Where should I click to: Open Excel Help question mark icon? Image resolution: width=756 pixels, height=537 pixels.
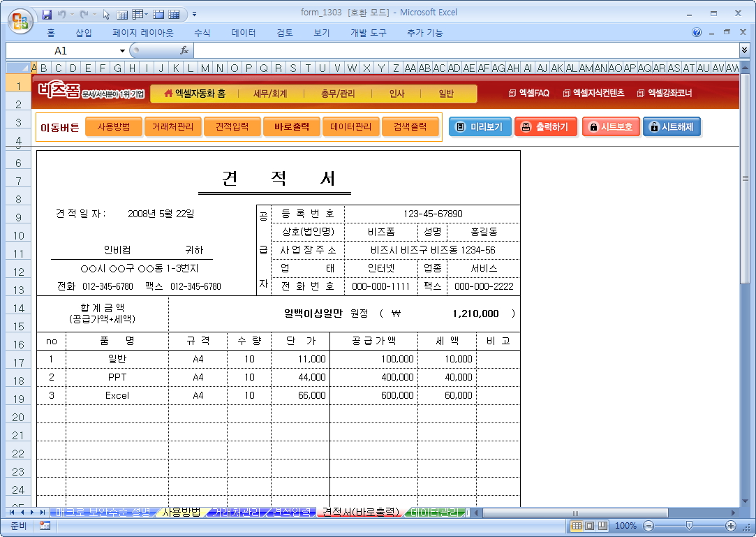(697, 33)
